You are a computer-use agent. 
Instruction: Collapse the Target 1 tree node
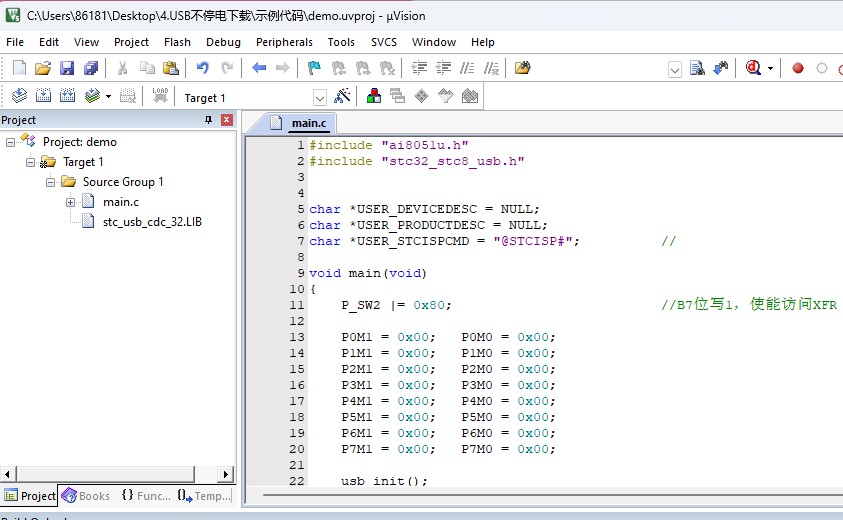click(x=31, y=162)
